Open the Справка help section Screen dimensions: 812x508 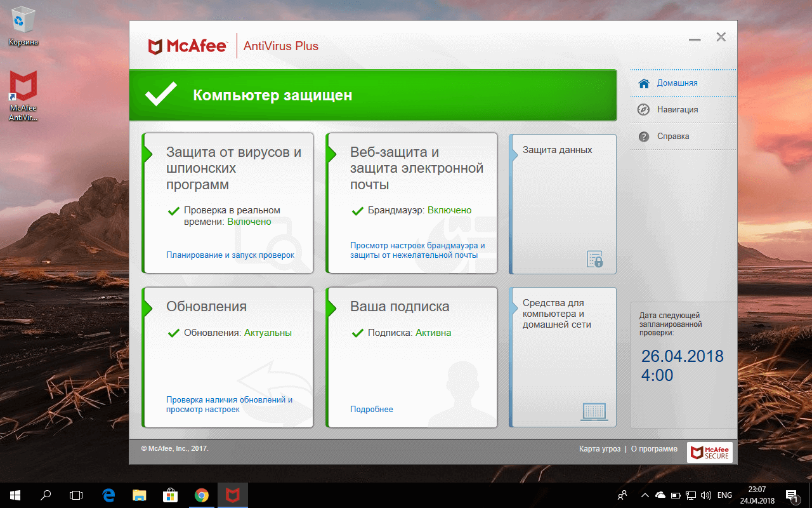684,137
